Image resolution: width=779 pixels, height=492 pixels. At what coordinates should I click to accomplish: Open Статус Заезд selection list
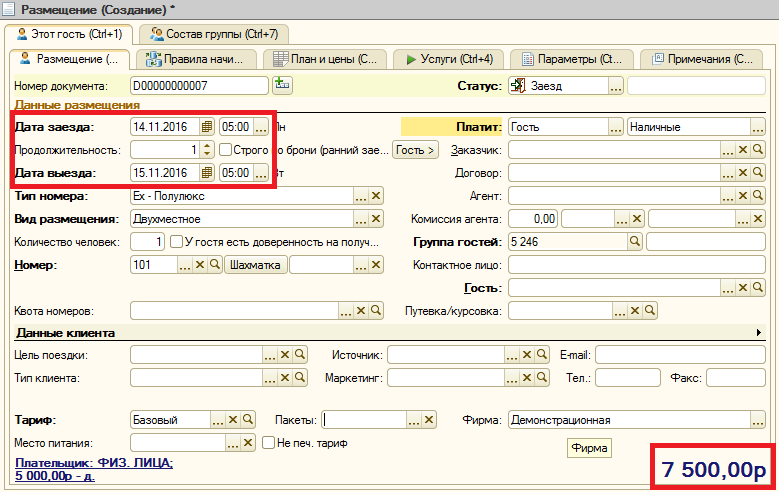(x=616, y=85)
